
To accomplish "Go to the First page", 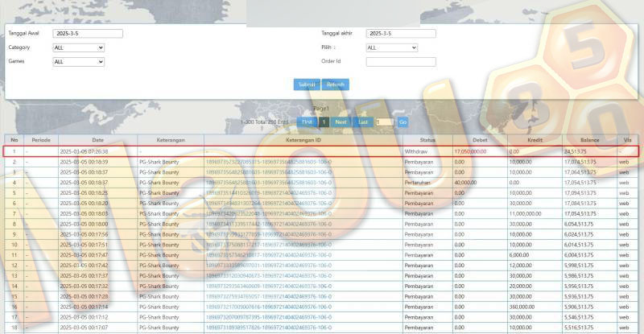I will click(x=308, y=122).
